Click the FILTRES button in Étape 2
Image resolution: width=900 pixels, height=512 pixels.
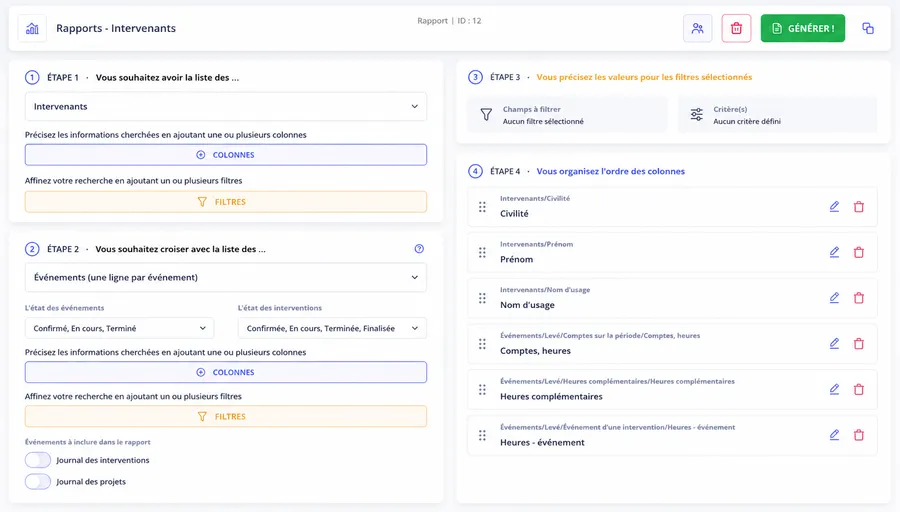(x=226, y=416)
